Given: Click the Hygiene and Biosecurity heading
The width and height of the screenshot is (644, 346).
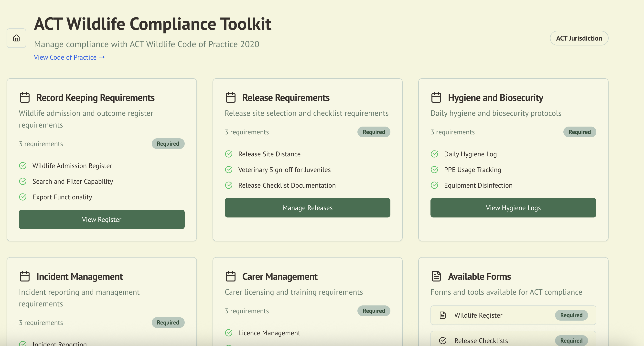Looking at the screenshot, I should [x=495, y=98].
